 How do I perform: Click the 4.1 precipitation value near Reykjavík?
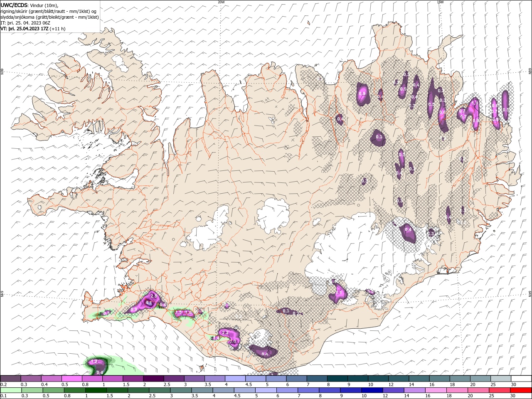(x=149, y=303)
